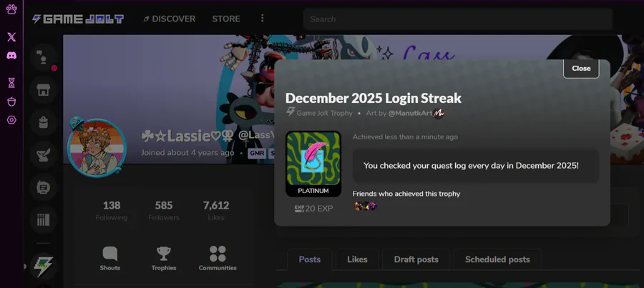Switch to the Scheduled posts tab

[497, 259]
